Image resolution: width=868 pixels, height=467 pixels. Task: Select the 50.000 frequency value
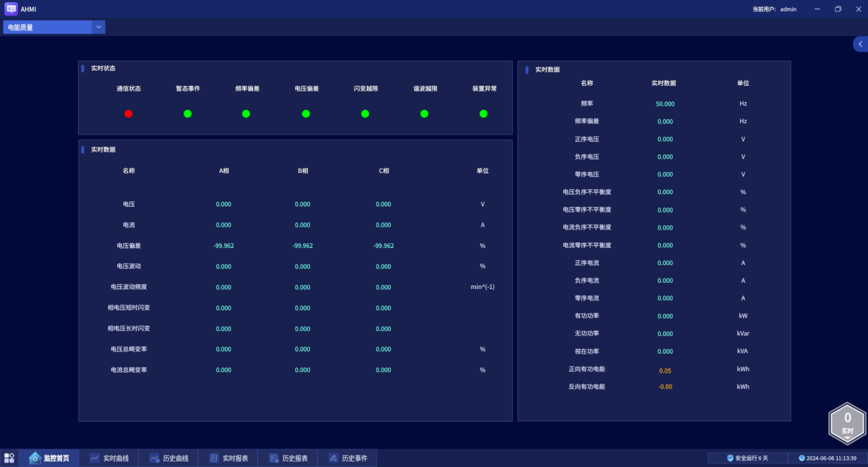(x=665, y=104)
